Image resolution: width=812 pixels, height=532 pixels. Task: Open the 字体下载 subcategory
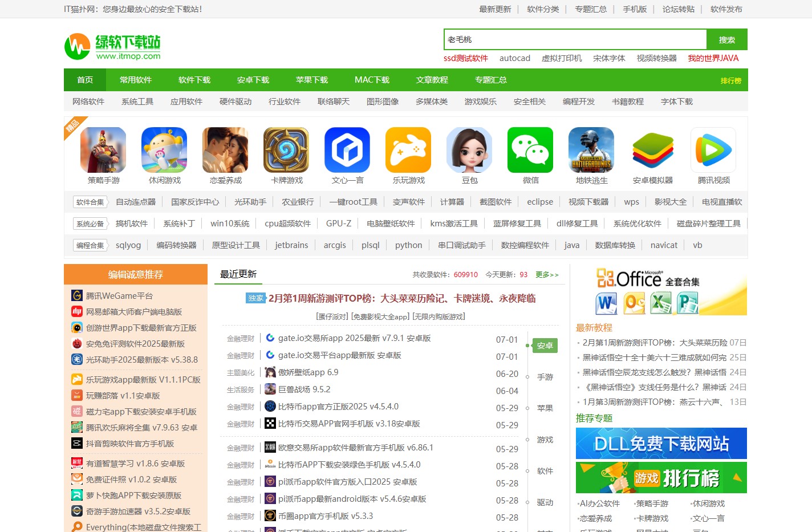click(x=677, y=101)
